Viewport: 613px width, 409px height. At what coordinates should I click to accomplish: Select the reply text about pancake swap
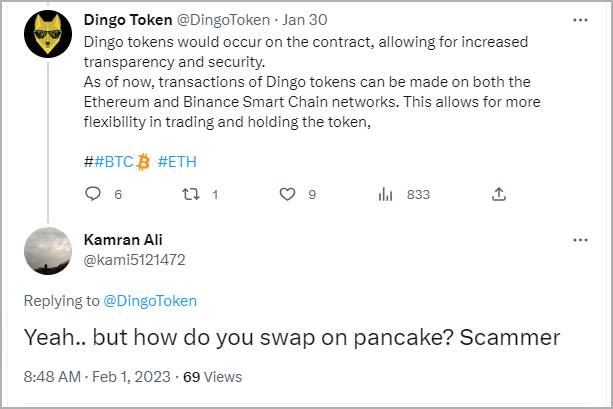(x=292, y=337)
